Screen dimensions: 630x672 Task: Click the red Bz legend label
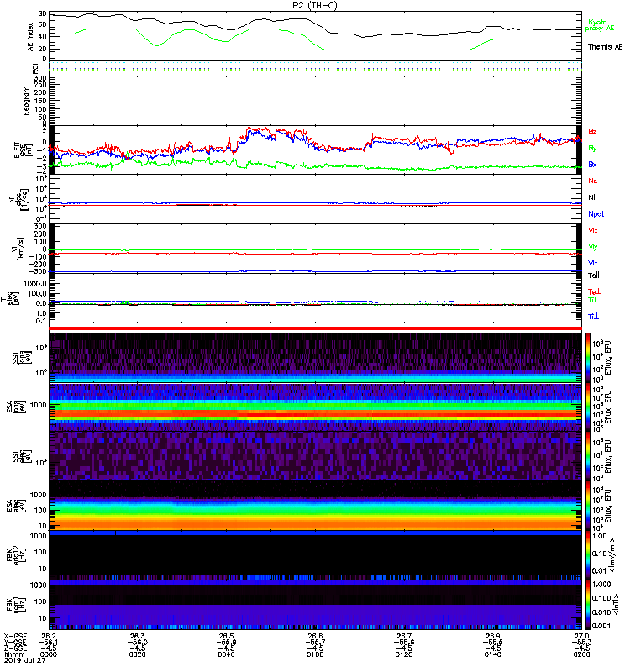coord(592,131)
